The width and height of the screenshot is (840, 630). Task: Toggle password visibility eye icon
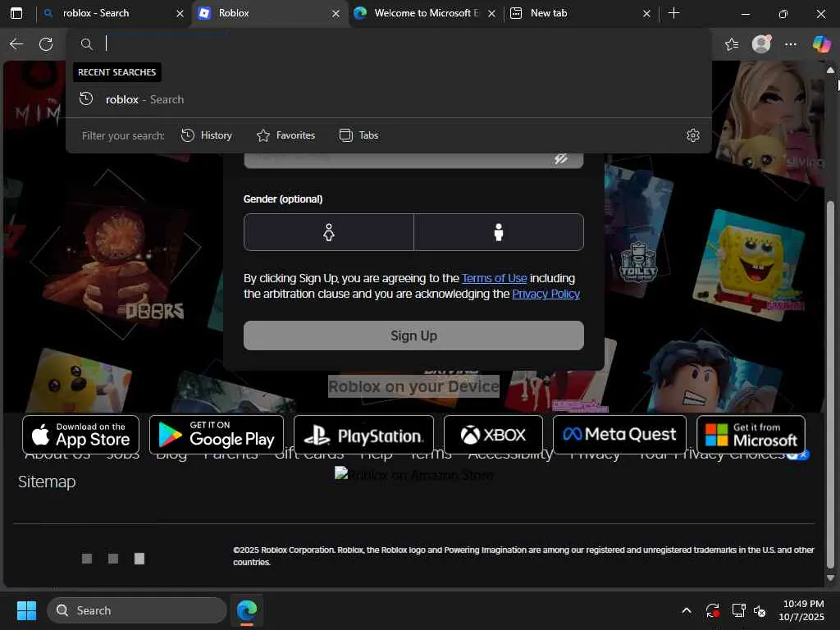click(x=561, y=159)
